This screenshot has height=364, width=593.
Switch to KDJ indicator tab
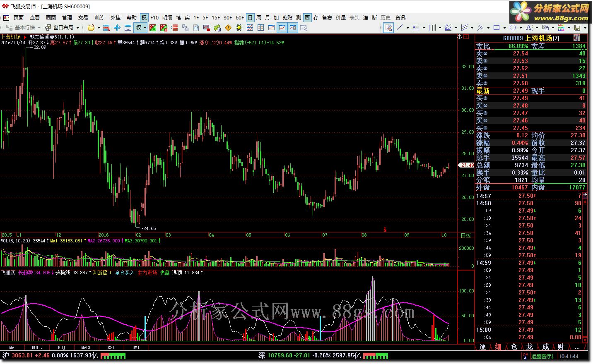(x=61, y=347)
